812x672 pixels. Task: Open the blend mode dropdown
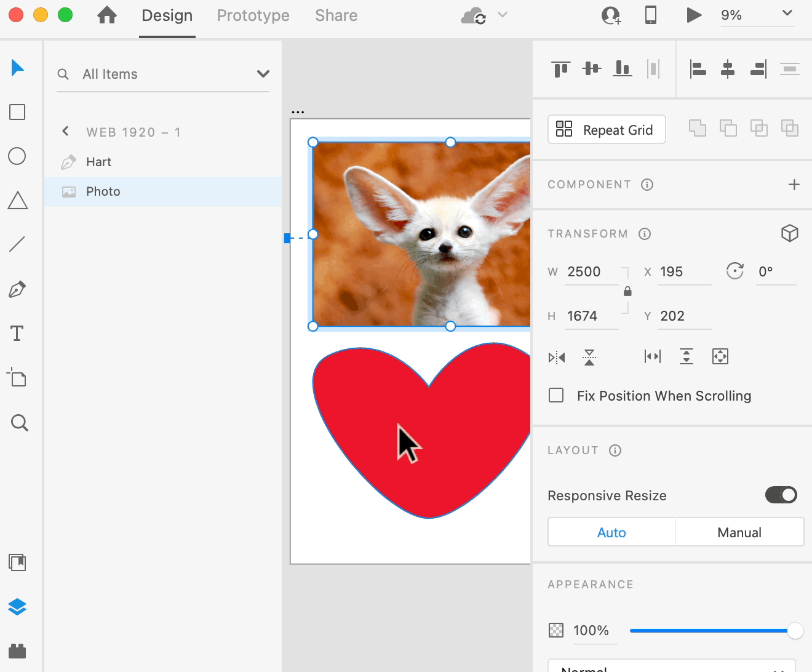[672, 666]
